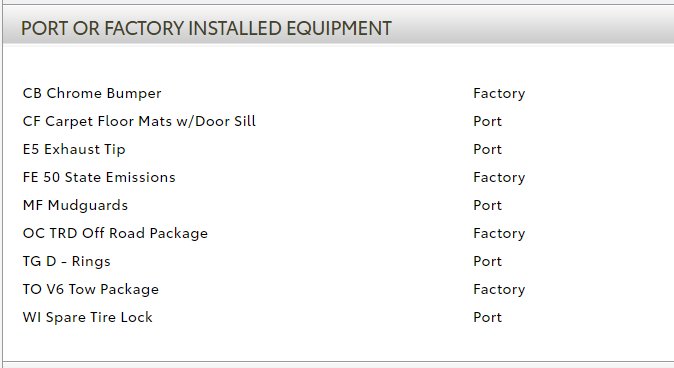Image resolution: width=674 pixels, height=368 pixels.
Task: Click Port next to Carpet Floor Mats
Action: [487, 121]
